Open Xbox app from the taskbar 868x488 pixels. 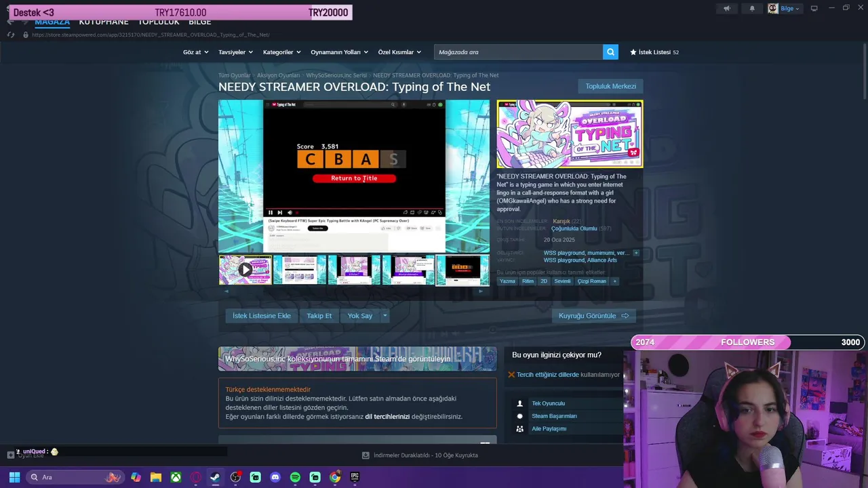pyautogui.click(x=176, y=477)
